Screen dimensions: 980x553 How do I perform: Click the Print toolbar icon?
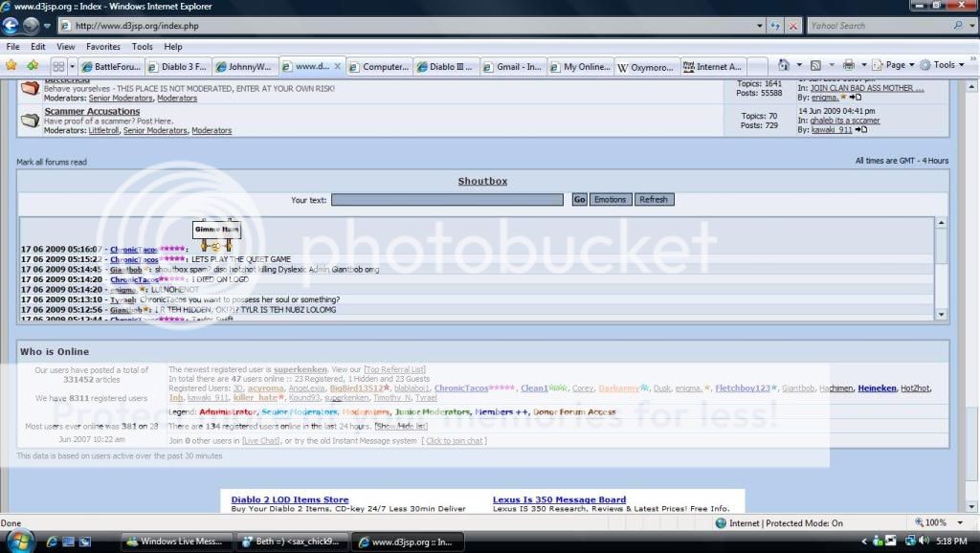[x=848, y=65]
